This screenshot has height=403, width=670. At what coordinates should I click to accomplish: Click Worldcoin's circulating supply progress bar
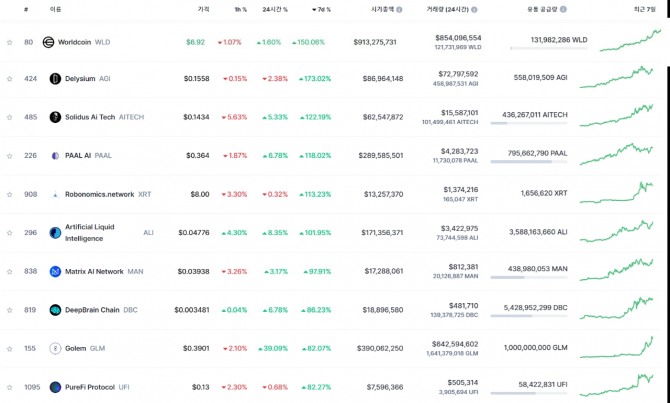(547, 48)
